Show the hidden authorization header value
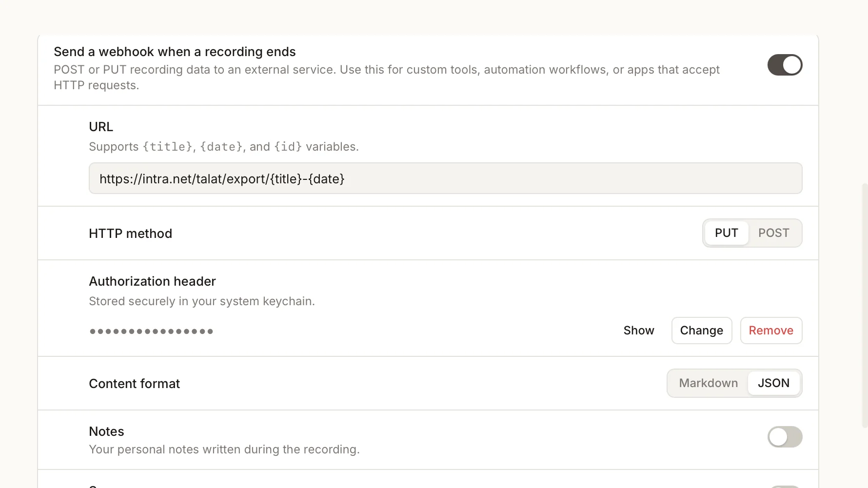The height and width of the screenshot is (488, 868). coord(638,331)
